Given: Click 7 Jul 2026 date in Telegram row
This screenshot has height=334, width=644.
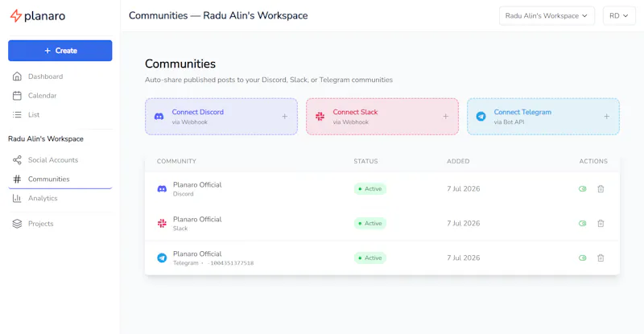Looking at the screenshot, I should coord(464,258).
